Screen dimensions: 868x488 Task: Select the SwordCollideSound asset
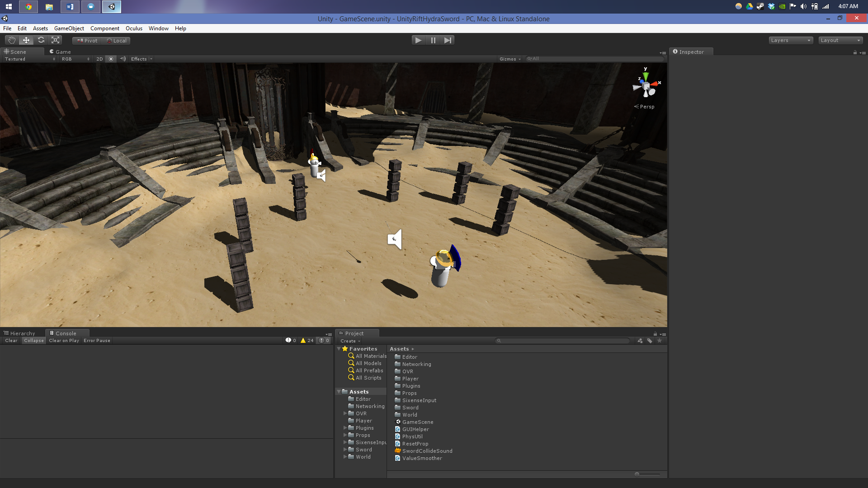click(427, 451)
